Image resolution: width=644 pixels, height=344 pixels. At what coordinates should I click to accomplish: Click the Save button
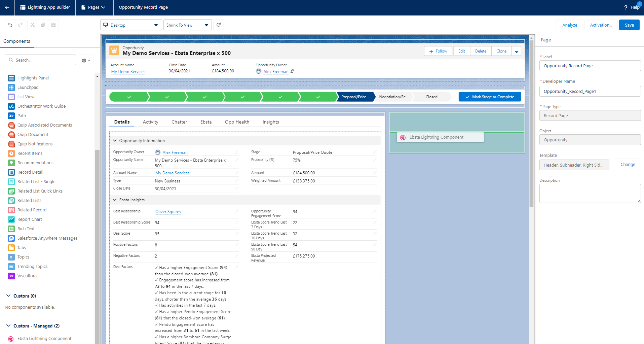[x=629, y=25]
